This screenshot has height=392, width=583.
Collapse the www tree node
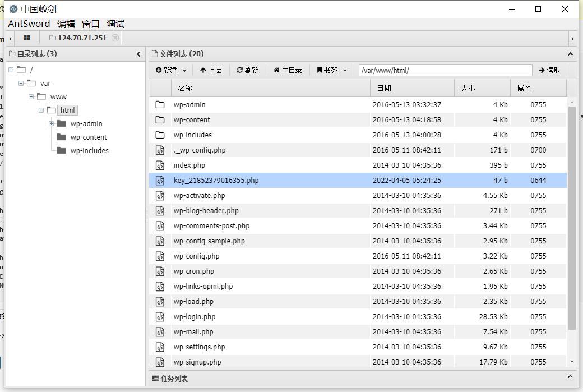[x=31, y=96]
